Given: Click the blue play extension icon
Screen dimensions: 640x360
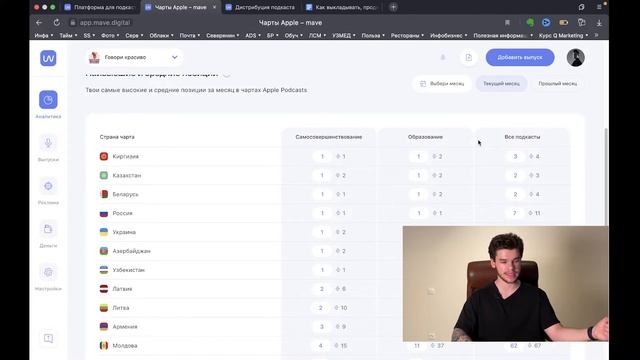Looking at the screenshot, I should click(546, 23).
